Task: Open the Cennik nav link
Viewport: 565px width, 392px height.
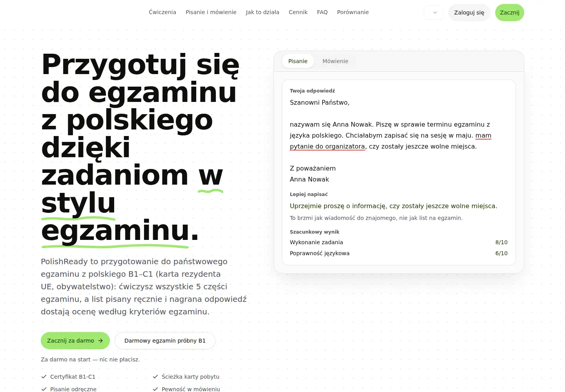Action: coord(298,12)
